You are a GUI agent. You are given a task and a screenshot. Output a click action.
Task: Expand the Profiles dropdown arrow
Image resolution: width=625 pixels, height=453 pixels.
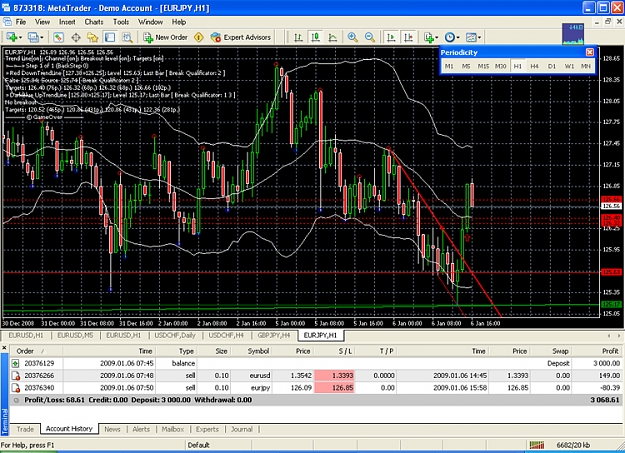(42, 37)
